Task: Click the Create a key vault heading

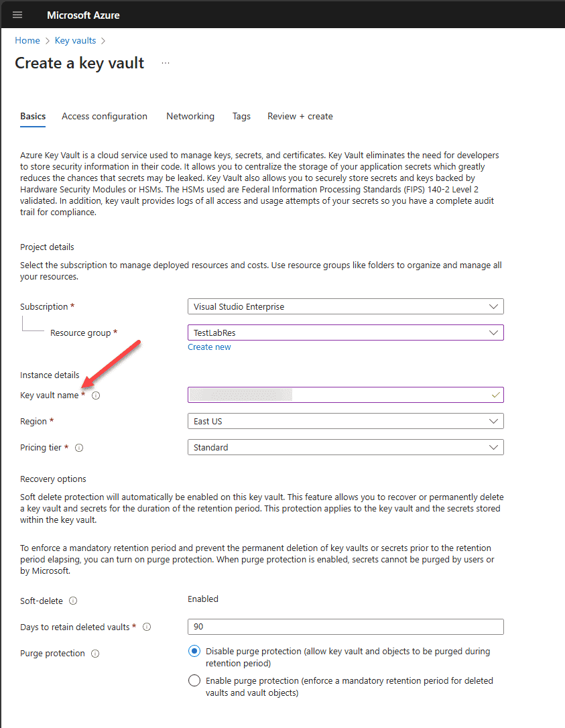Action: 79,63
